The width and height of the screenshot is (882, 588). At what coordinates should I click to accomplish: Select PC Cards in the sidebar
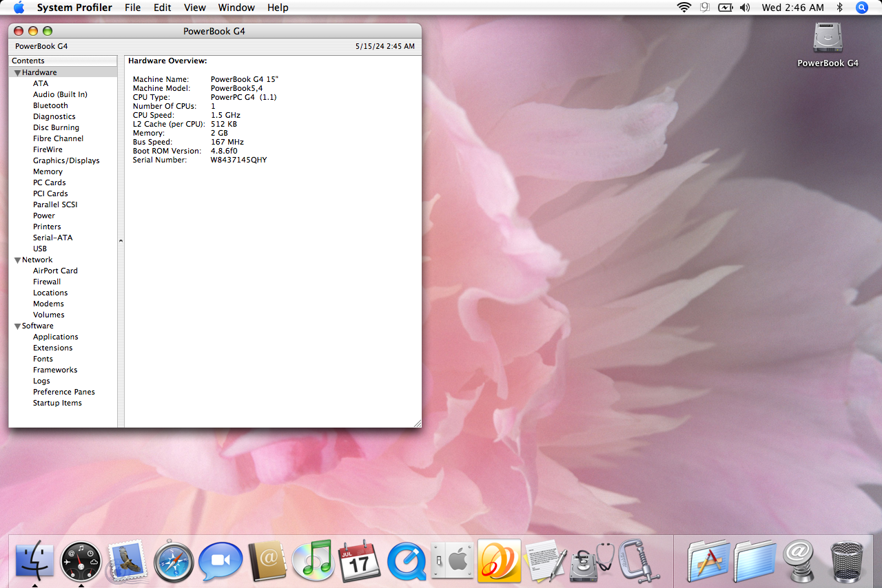[x=50, y=182]
